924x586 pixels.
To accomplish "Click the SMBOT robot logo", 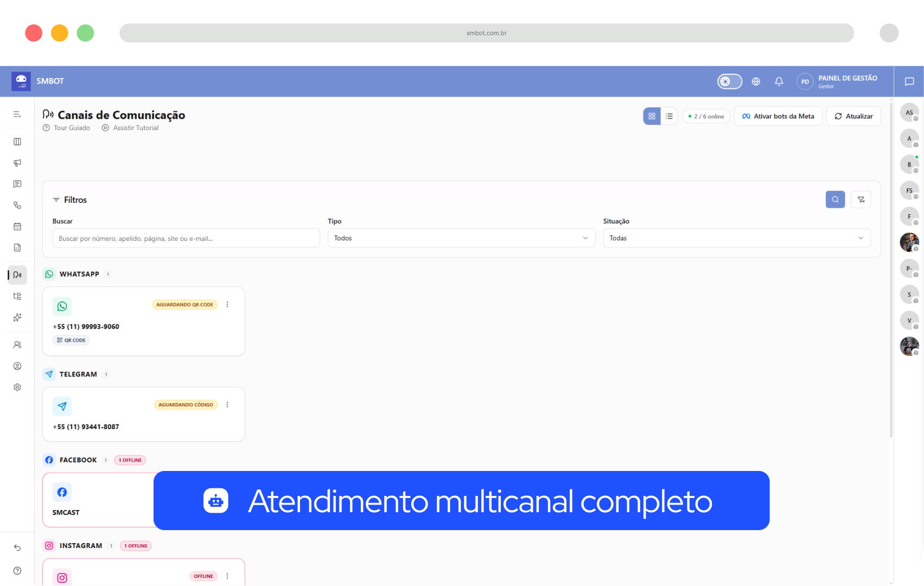I will (21, 81).
